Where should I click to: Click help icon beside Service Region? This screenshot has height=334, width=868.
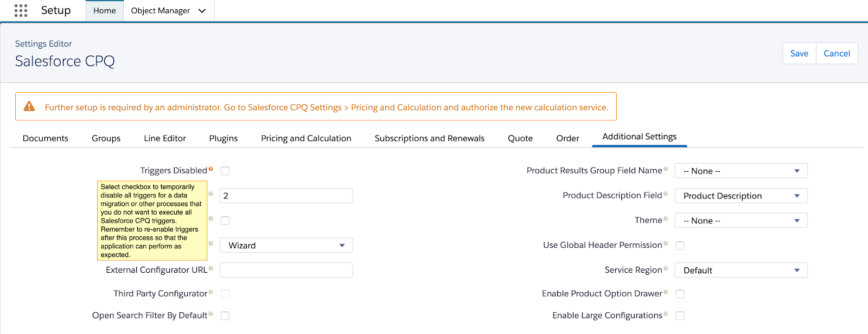point(666,268)
